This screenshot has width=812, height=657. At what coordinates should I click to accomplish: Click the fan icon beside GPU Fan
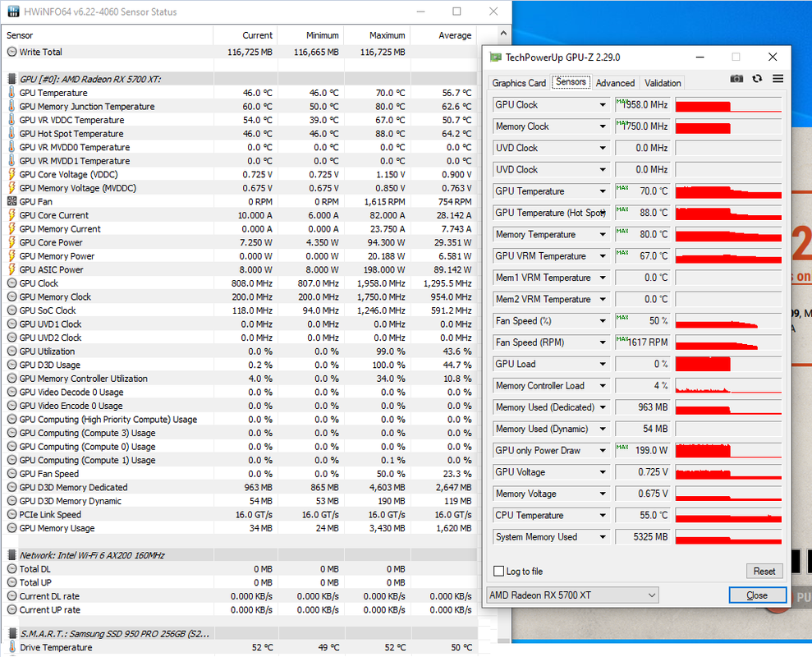coord(11,201)
